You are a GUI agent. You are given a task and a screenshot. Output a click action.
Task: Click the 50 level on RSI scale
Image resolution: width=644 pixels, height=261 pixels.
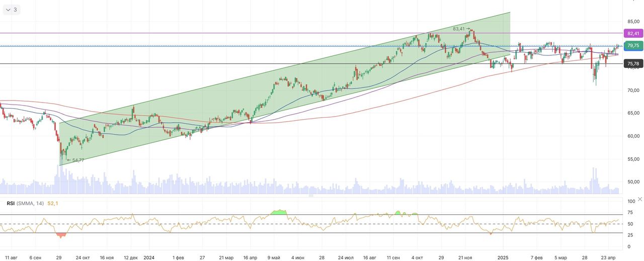pyautogui.click(x=631, y=224)
